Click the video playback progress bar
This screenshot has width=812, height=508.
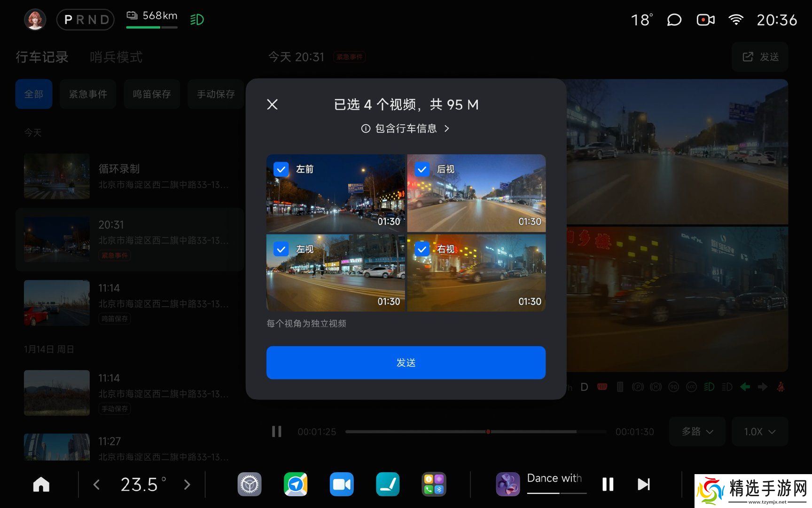pos(476,431)
